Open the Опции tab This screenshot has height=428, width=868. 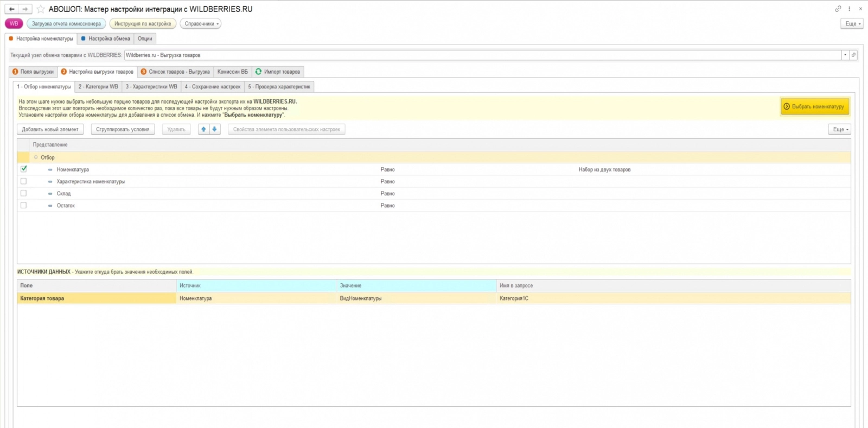(x=145, y=39)
